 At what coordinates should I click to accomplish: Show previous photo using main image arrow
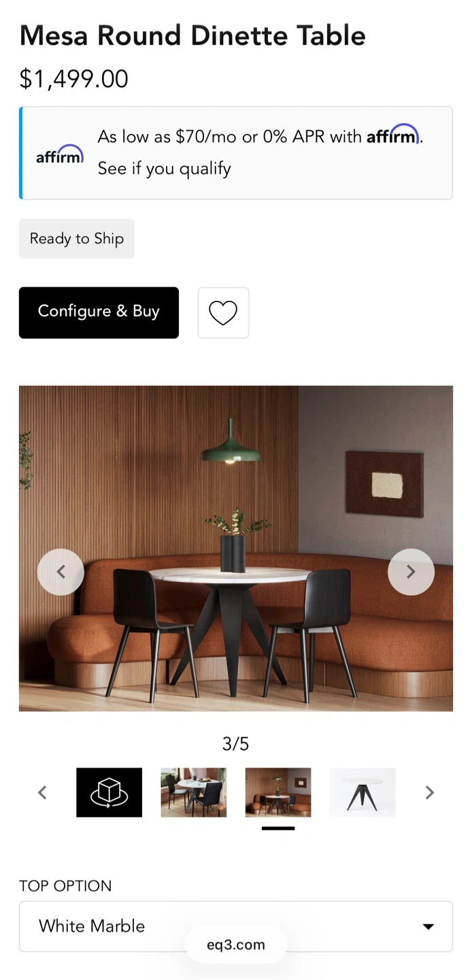tap(61, 572)
